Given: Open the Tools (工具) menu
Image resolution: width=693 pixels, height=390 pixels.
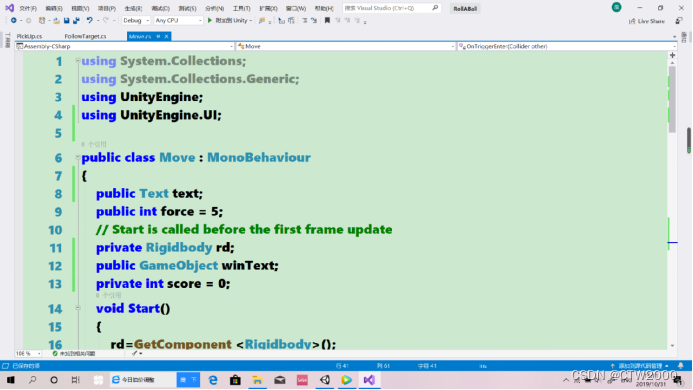Looking at the screenshot, I should [x=241, y=8].
